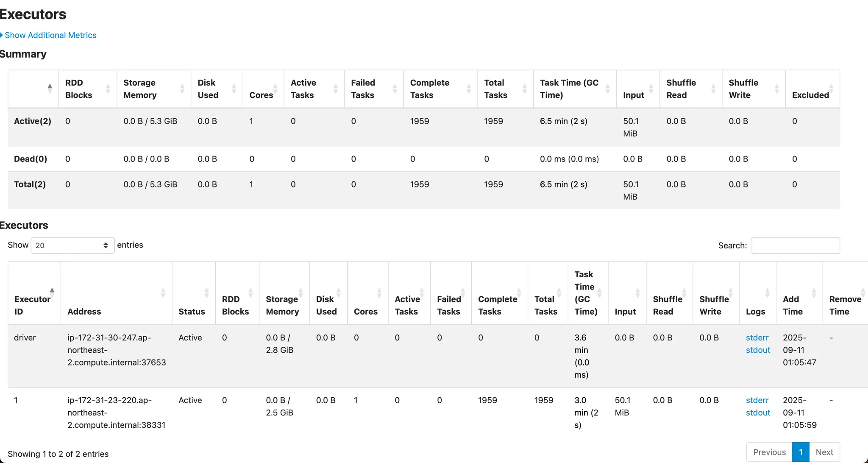Open the Show entries count dropdown
Viewport: 868px width, 463px height.
[x=72, y=245]
